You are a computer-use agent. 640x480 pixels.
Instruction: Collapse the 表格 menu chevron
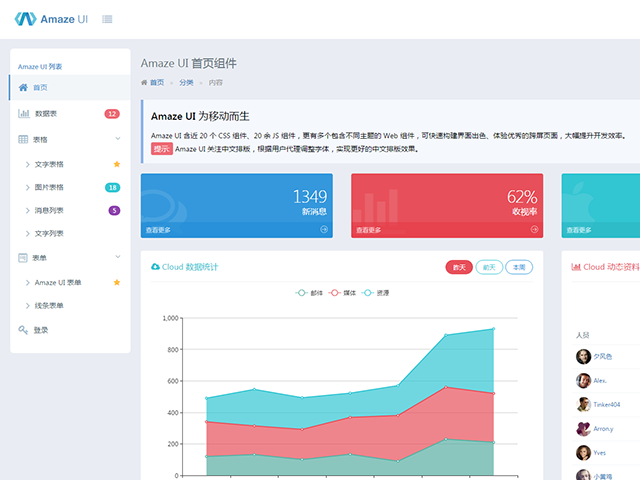tap(118, 139)
